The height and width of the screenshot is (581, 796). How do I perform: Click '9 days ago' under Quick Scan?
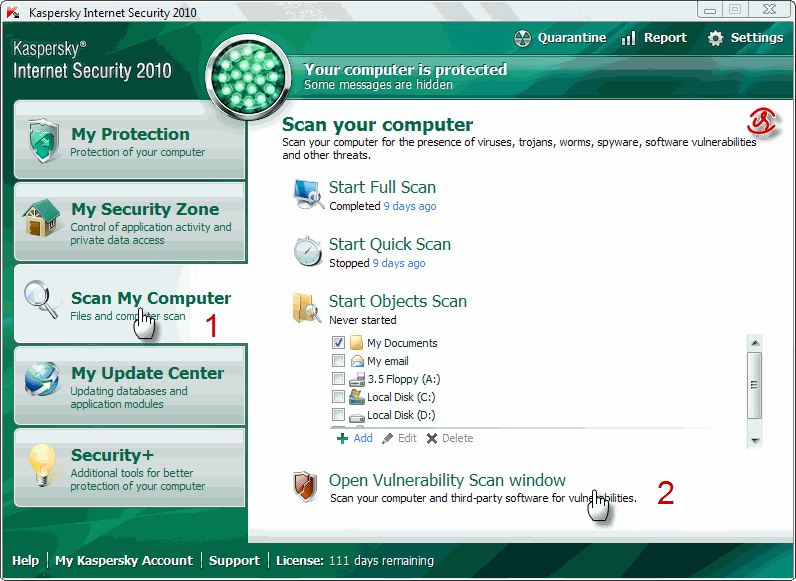(x=399, y=263)
